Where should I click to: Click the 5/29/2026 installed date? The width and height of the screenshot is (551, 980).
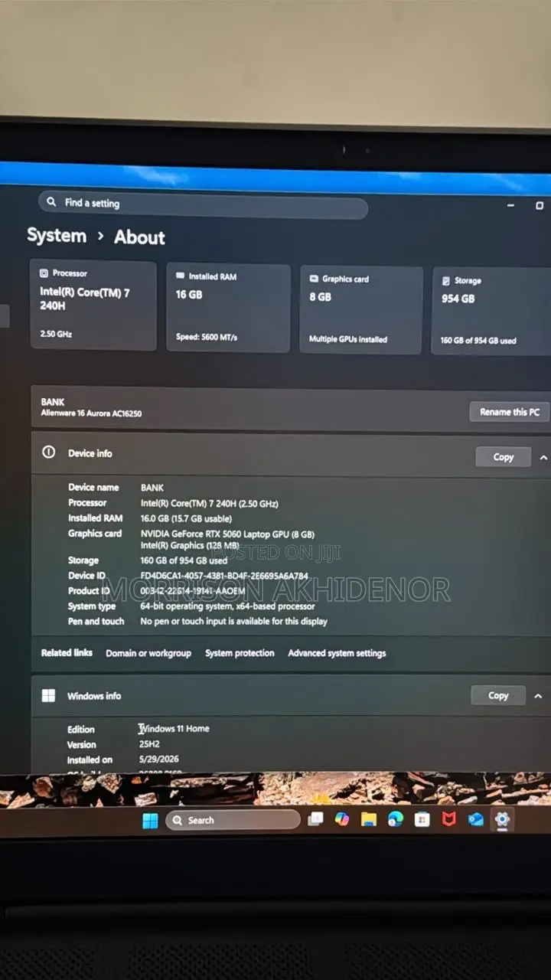pyautogui.click(x=159, y=759)
